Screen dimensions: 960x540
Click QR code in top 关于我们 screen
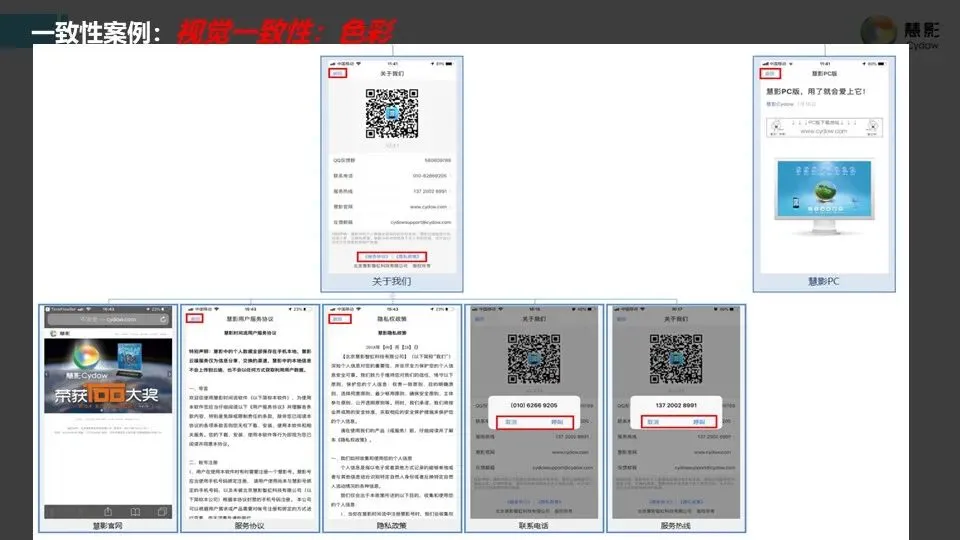click(x=392, y=113)
